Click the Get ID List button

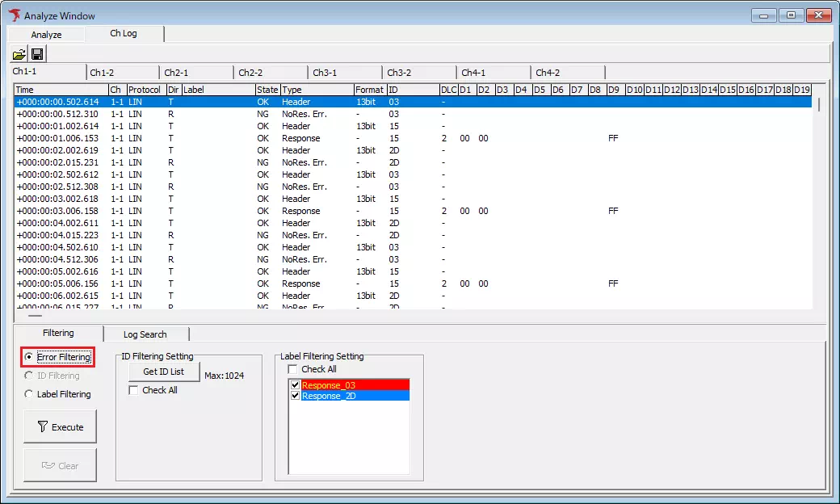163,372
